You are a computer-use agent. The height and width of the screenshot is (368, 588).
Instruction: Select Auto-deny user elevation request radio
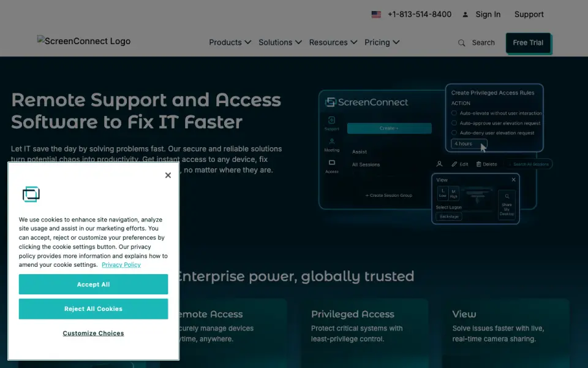tap(454, 132)
